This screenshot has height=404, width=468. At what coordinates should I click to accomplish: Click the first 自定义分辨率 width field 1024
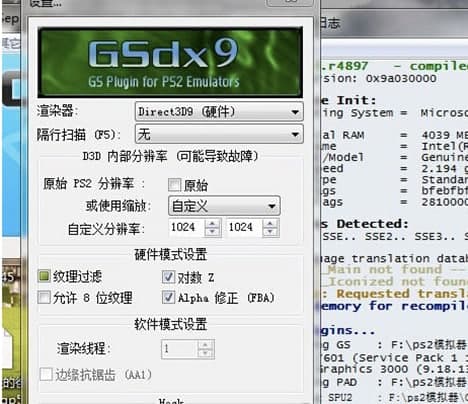click(187, 228)
